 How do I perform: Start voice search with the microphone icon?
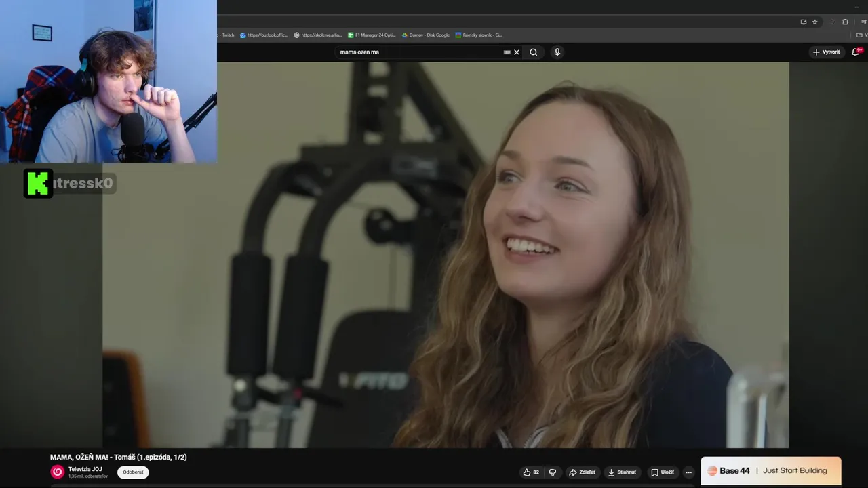pyautogui.click(x=557, y=52)
